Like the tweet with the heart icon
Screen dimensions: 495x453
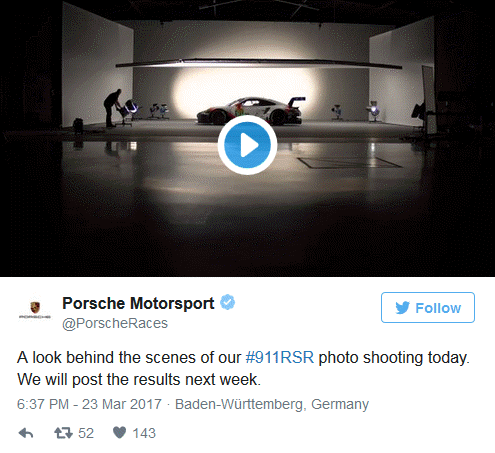coord(119,433)
